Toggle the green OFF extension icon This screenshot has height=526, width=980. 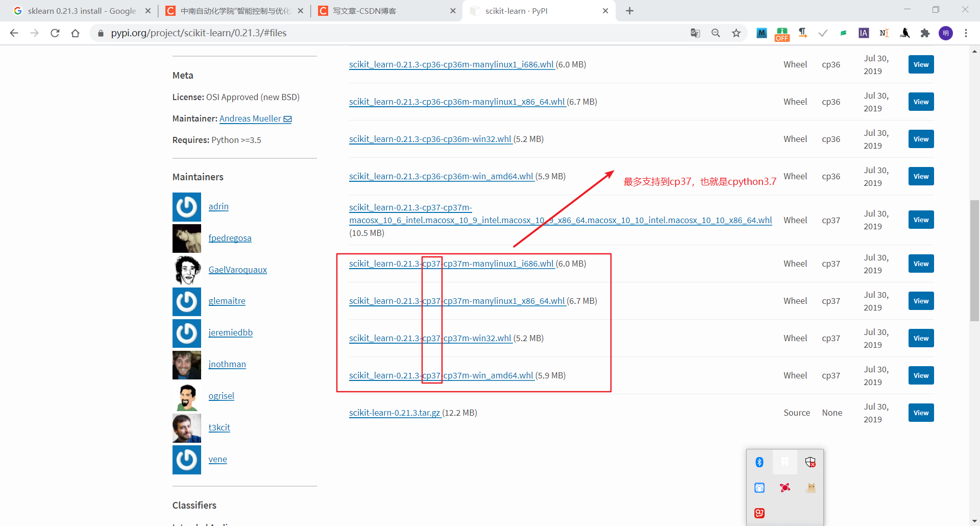click(782, 34)
